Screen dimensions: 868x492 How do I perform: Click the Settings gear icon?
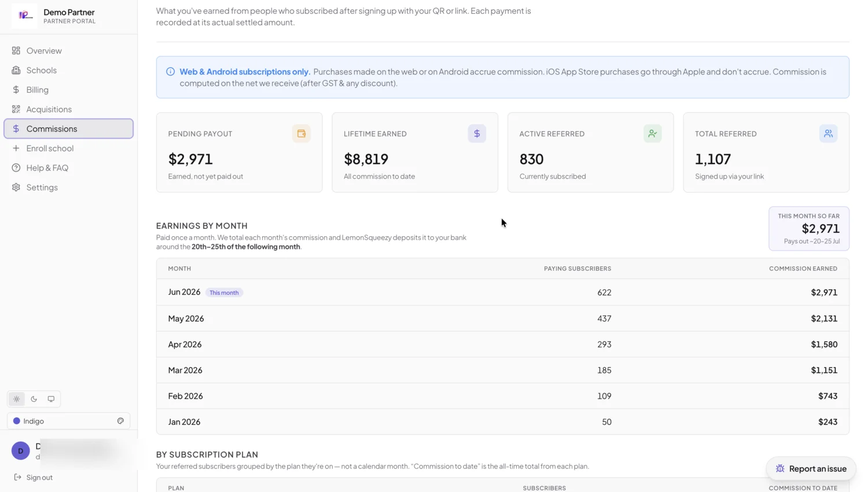click(16, 188)
